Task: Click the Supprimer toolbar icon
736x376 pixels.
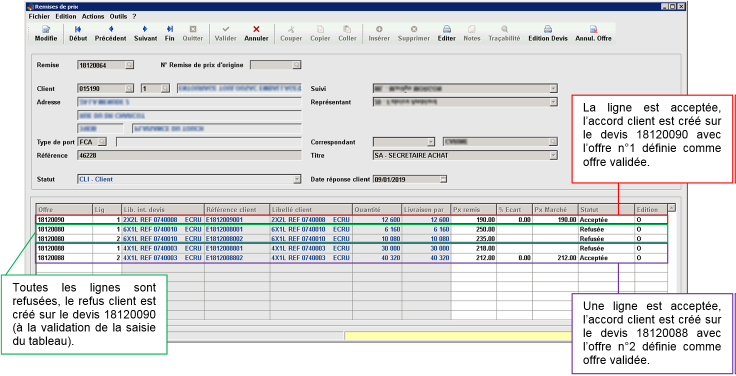Action: point(414,33)
